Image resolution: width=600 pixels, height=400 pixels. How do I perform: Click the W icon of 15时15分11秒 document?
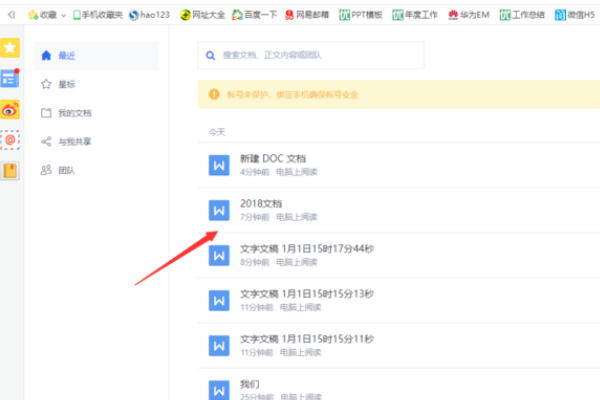coord(219,346)
